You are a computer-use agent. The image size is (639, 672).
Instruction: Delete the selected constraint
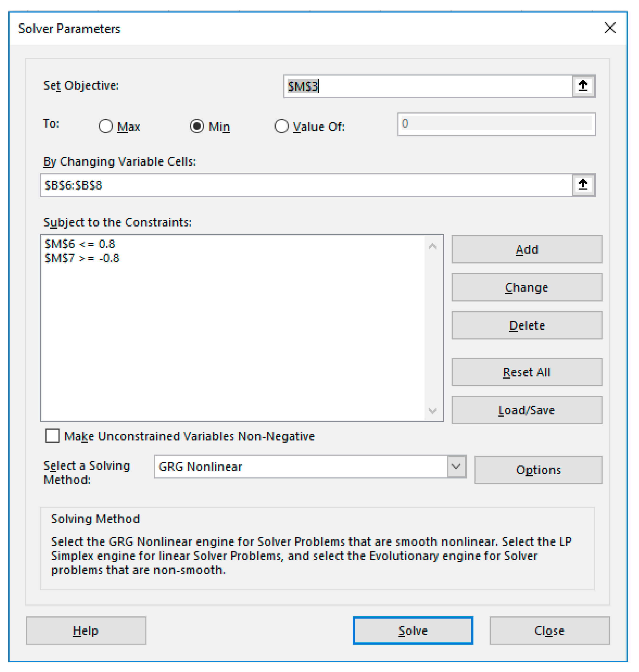526,325
